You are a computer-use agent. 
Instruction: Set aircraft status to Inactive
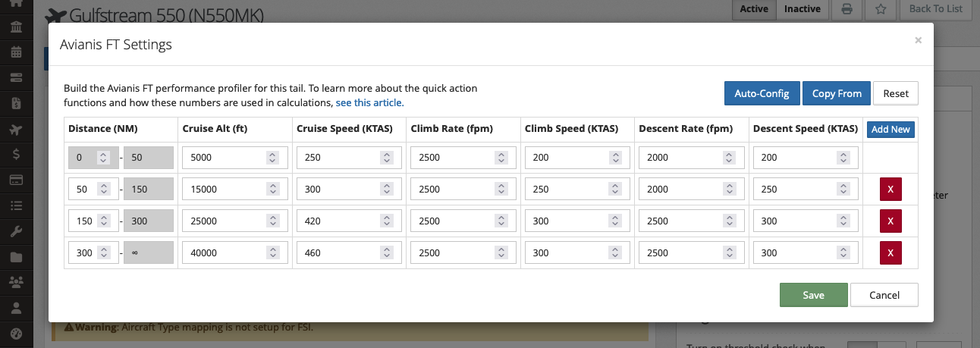point(803,9)
